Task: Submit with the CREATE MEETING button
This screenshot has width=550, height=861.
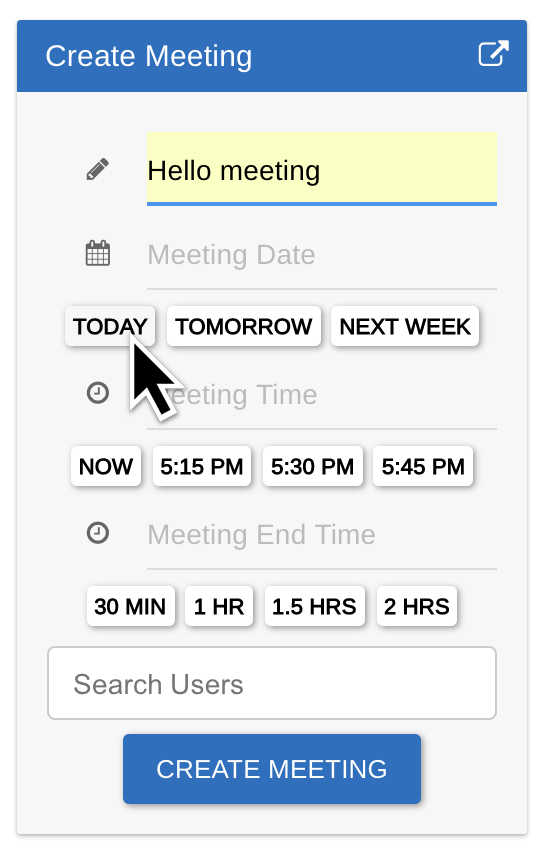Action: click(272, 769)
